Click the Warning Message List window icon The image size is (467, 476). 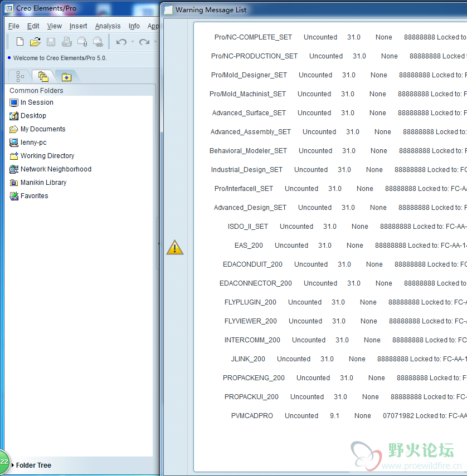coord(168,10)
